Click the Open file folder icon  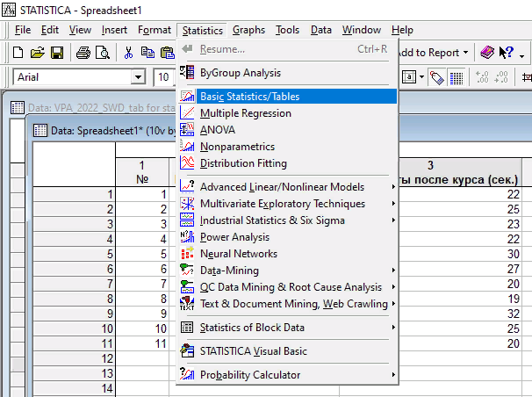point(38,53)
